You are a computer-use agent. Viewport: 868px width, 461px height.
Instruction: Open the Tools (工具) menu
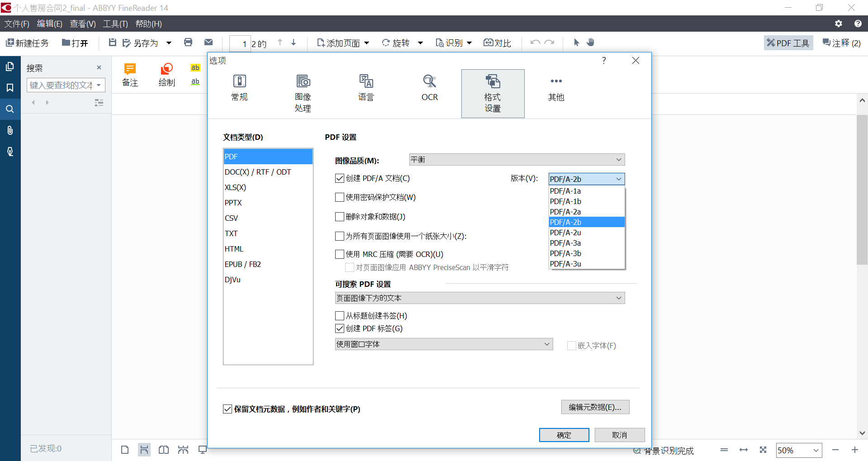click(115, 24)
